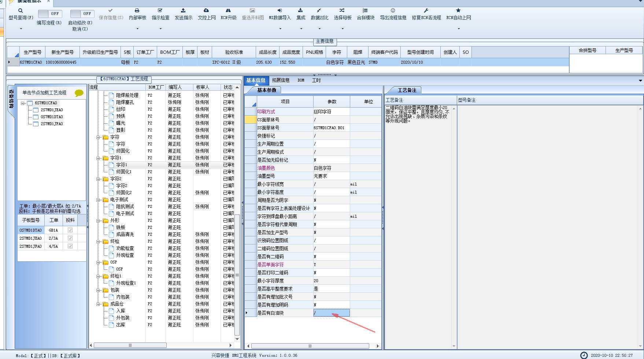Image resolution: width=644 pixels, height=359 pixels.
Task: Open the dropdown arrow under MI数据导入
Action: pyautogui.click(x=280, y=29)
